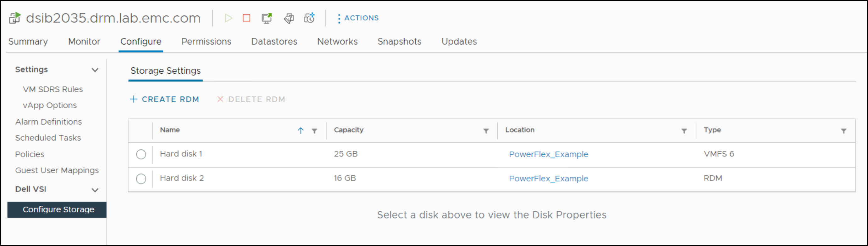Switch to the Snapshots tab
The height and width of the screenshot is (246, 868).
pos(399,42)
